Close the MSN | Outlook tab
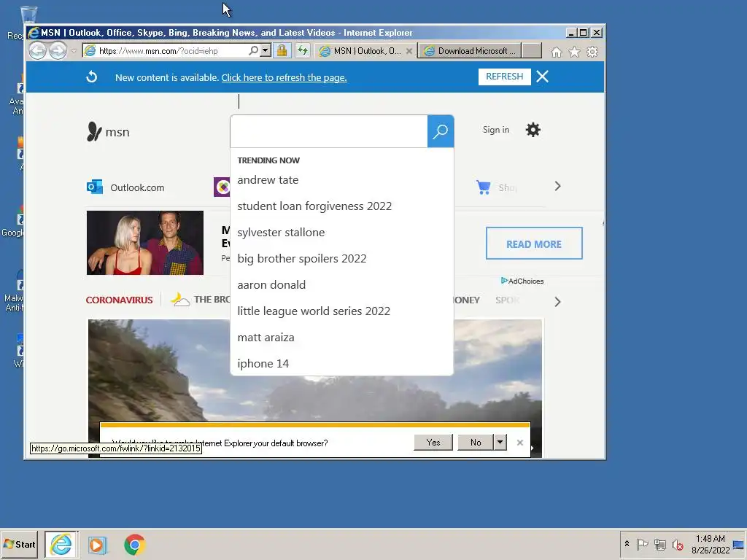 (409, 51)
